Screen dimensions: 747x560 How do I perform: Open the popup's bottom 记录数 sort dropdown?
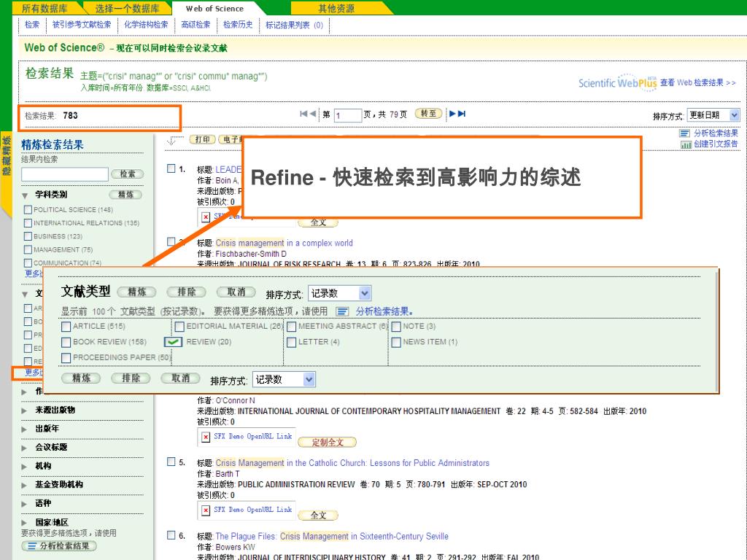pyautogui.click(x=284, y=379)
